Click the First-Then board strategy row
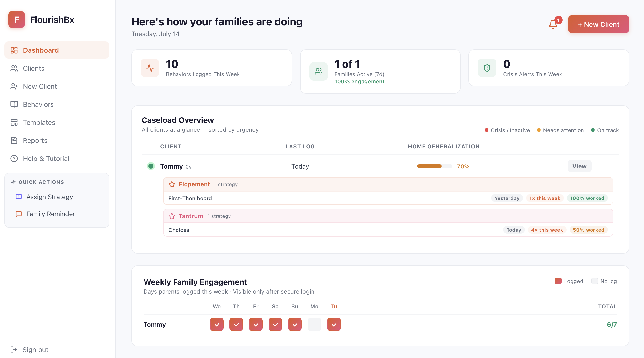644x358 pixels. click(x=388, y=198)
